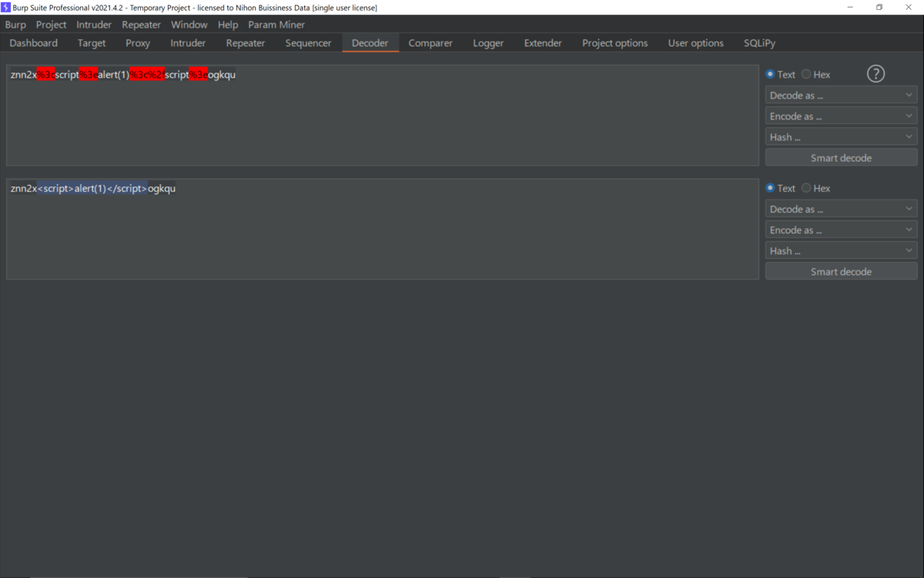Minimize the Burp Suite window
The image size is (924, 578).
850,7
